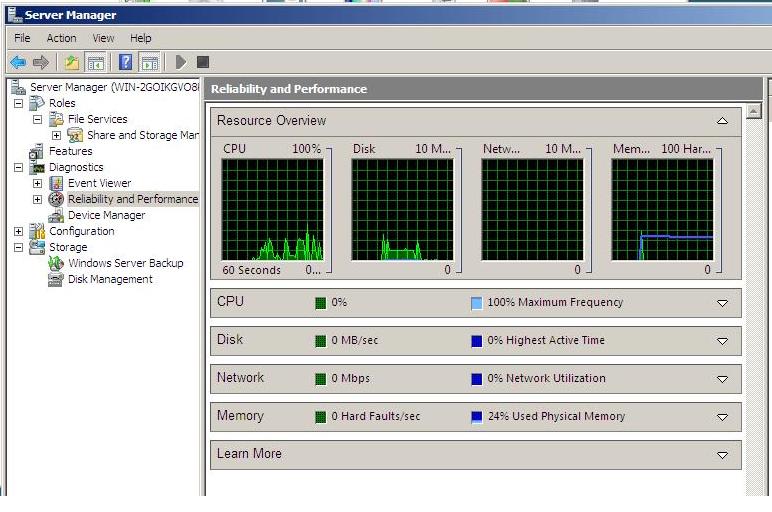The width and height of the screenshot is (772, 512).
Task: Click the Resource Overview heading
Action: point(271,121)
